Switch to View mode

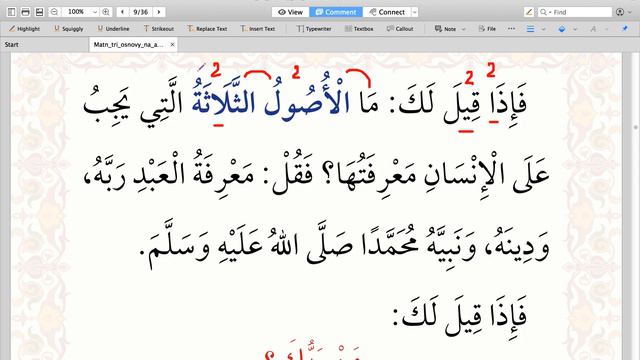(291, 12)
